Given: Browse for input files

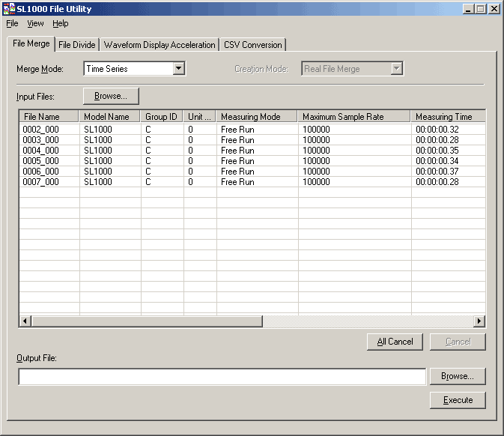Looking at the screenshot, I should pyautogui.click(x=111, y=96).
